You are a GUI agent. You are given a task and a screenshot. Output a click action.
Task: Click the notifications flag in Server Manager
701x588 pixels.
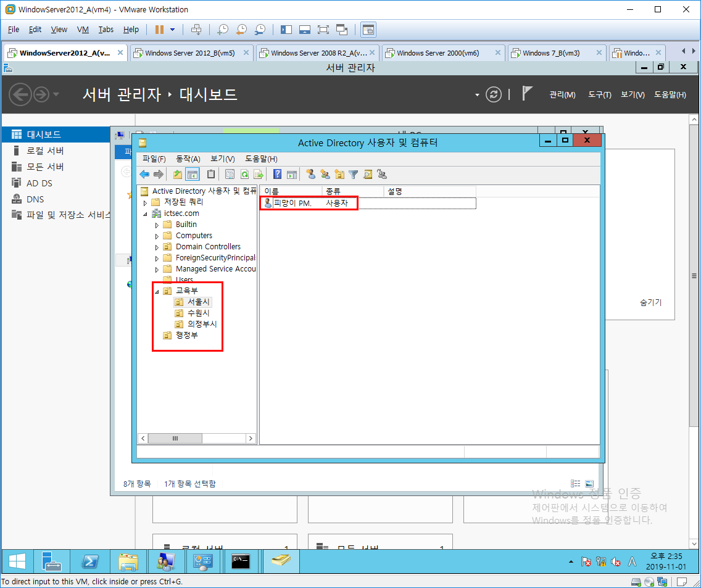click(527, 93)
